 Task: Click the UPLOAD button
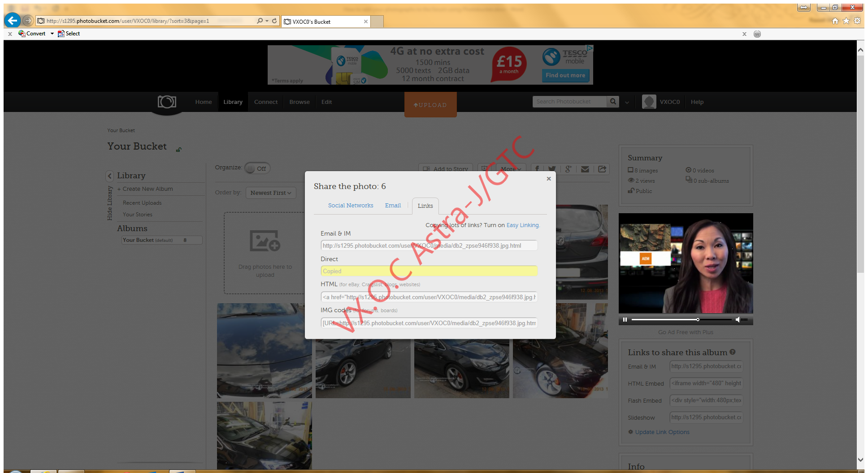pyautogui.click(x=430, y=104)
